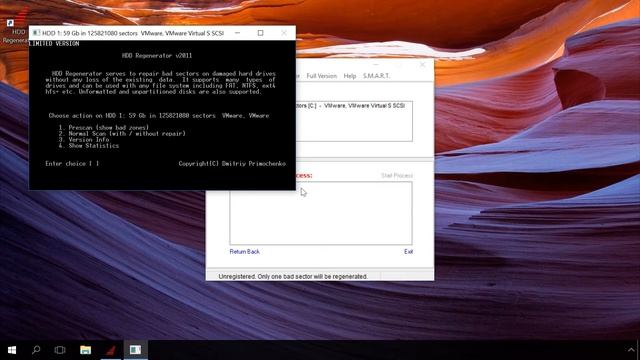The image size is (640, 360).
Task: Show hidden system tray icons
Action: pos(631,350)
